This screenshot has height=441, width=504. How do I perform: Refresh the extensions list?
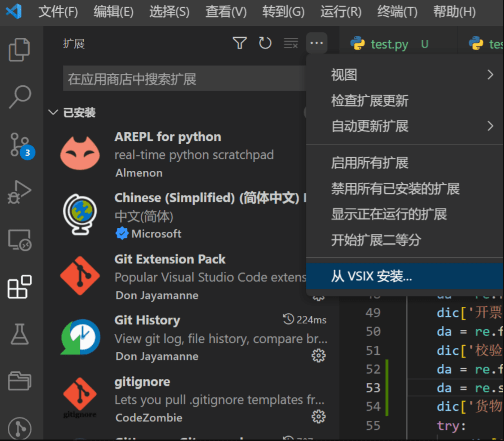click(x=265, y=43)
